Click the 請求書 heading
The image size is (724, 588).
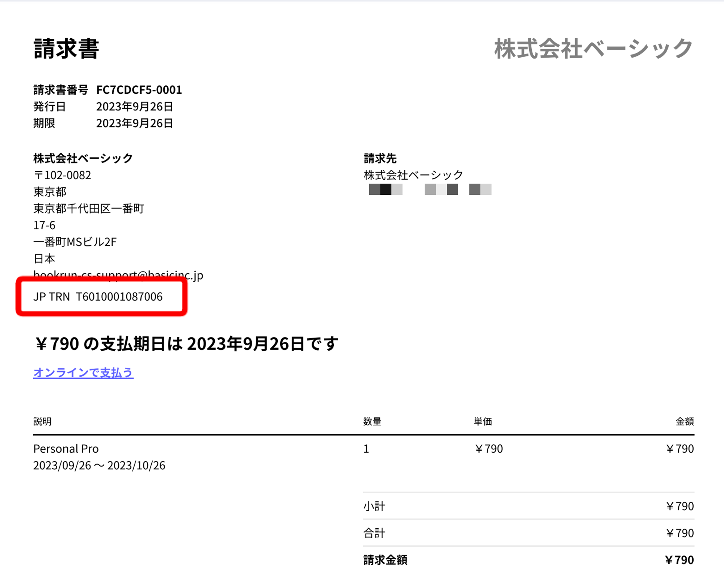pyautogui.click(x=66, y=49)
